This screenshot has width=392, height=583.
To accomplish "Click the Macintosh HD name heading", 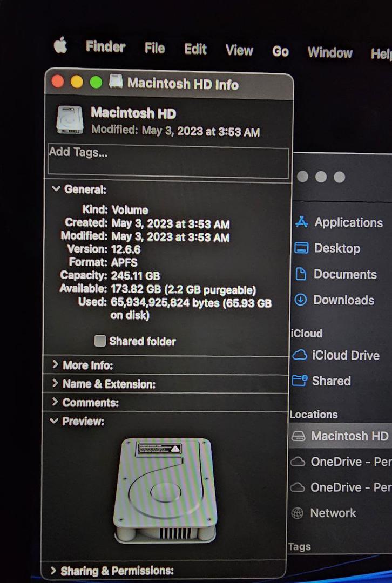I will pos(133,113).
